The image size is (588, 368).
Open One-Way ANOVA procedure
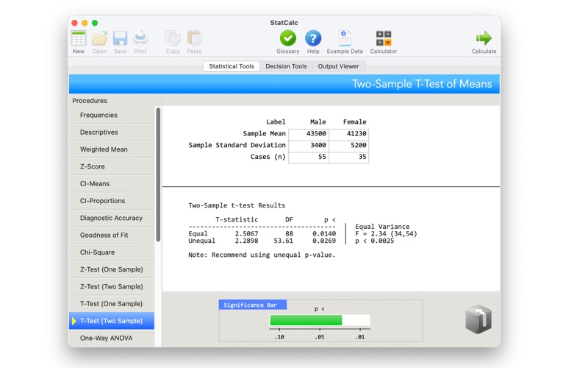pyautogui.click(x=112, y=339)
